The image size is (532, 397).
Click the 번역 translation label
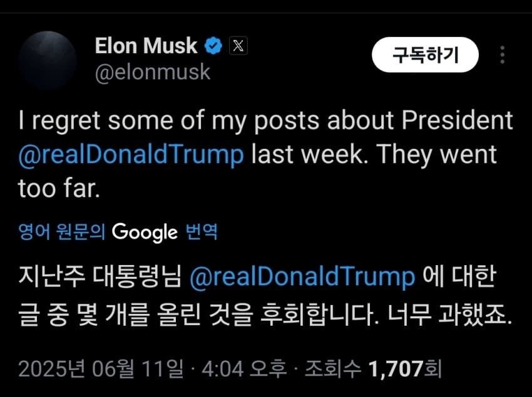202,233
